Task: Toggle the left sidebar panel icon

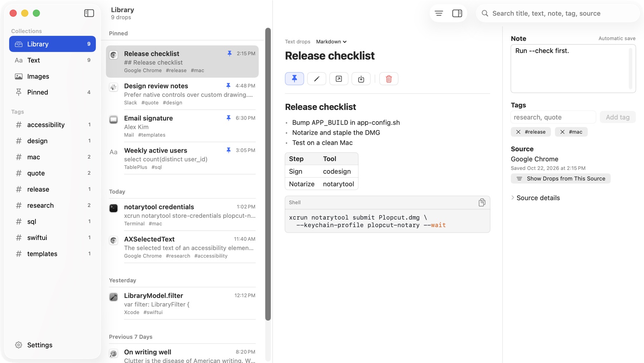Action: click(x=89, y=13)
